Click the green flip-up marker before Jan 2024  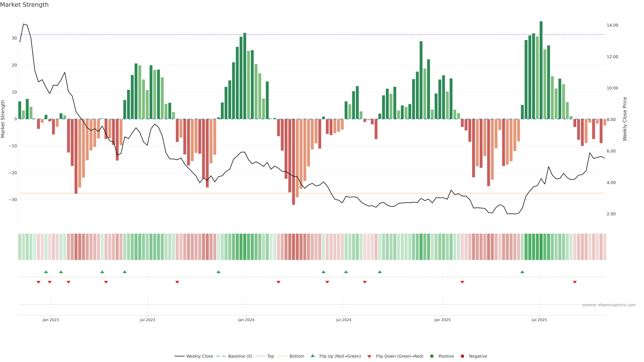pyautogui.click(x=219, y=272)
